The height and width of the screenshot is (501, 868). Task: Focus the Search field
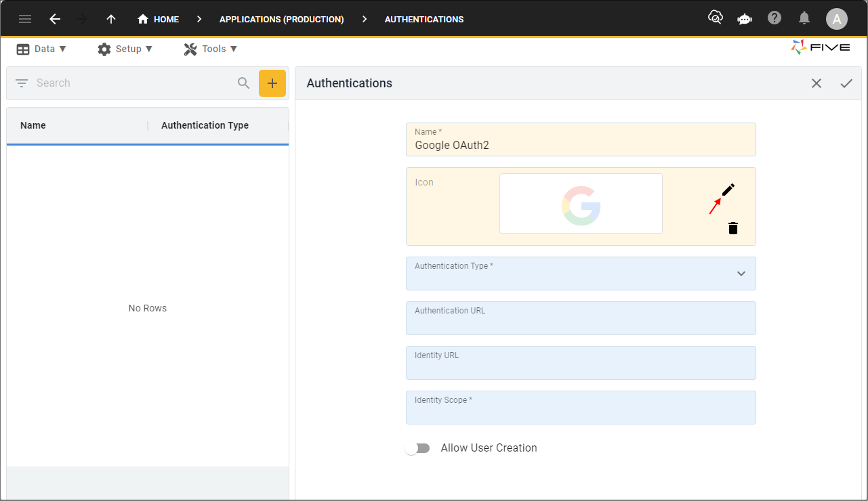(132, 83)
